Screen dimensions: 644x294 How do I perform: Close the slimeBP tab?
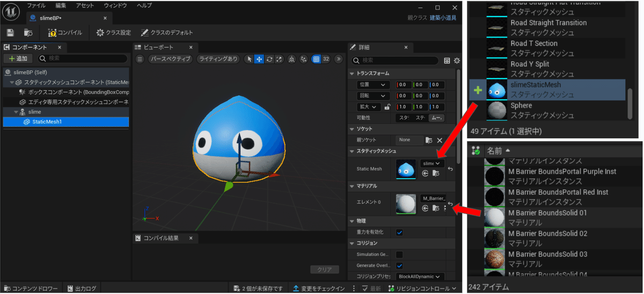click(x=105, y=18)
